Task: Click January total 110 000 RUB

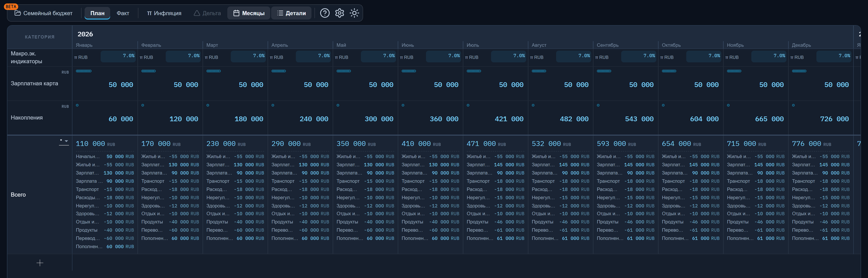Action: [x=95, y=144]
